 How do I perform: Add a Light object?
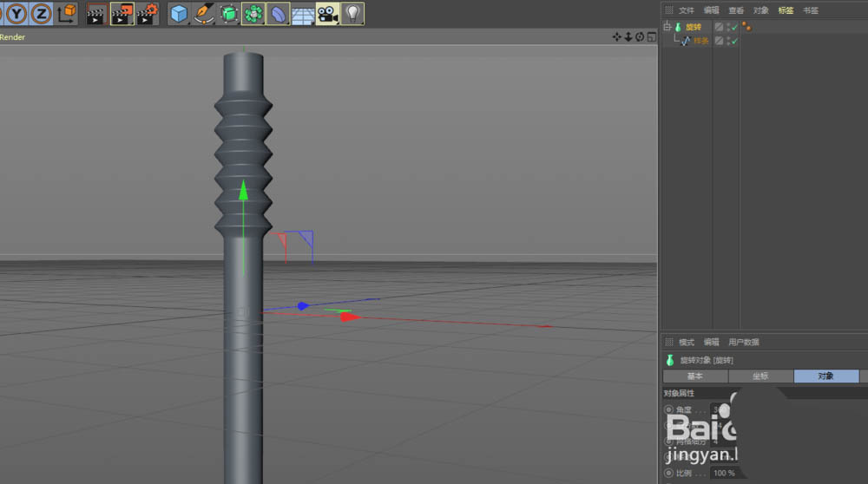pos(352,13)
